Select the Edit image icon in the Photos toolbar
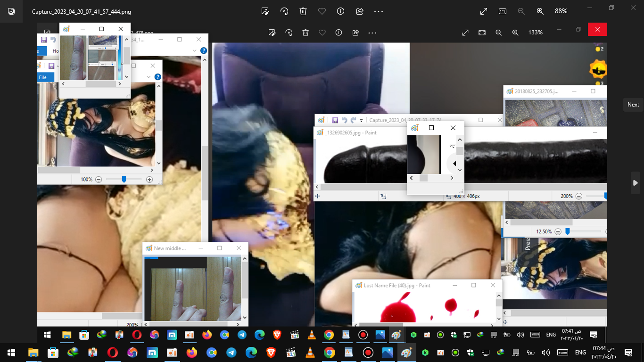Viewport: 644px width, 362px height. coord(265,11)
